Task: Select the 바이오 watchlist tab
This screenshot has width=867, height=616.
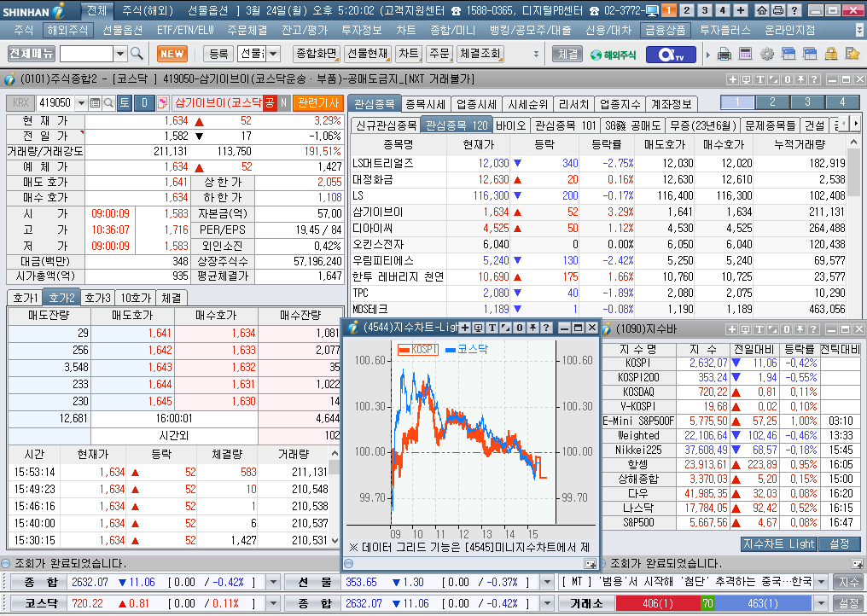Action: pyautogui.click(x=510, y=125)
